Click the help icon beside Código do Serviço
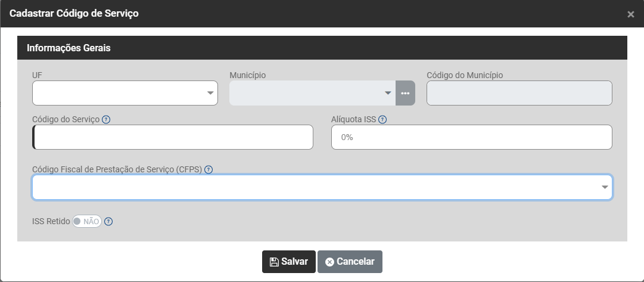This screenshot has height=282, width=644. coord(106,119)
